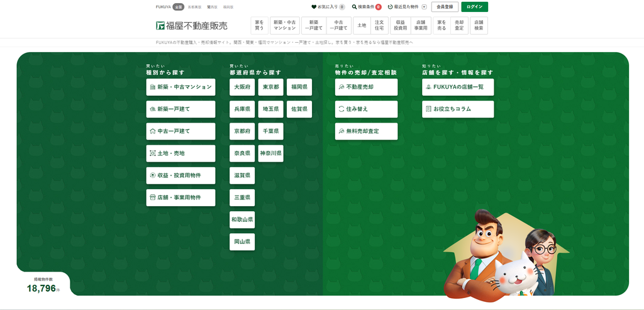Select 三重県 prefecture
This screenshot has height=310, width=644.
tap(242, 197)
